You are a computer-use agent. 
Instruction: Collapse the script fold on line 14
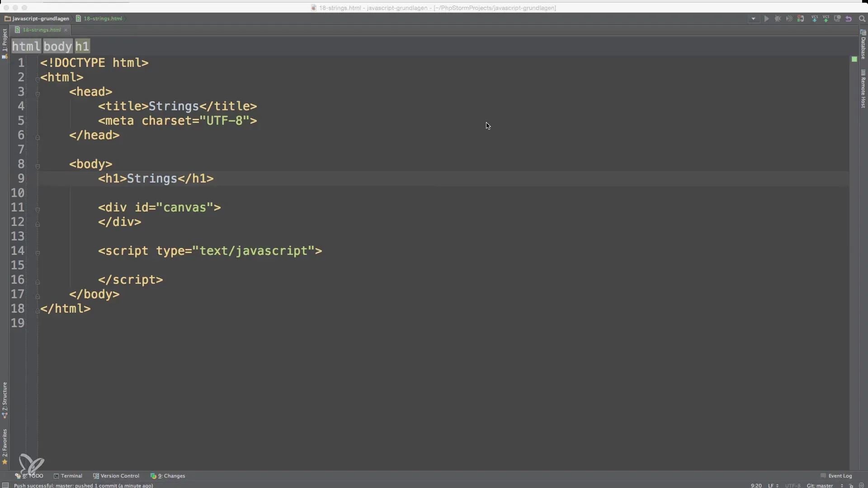click(x=38, y=253)
